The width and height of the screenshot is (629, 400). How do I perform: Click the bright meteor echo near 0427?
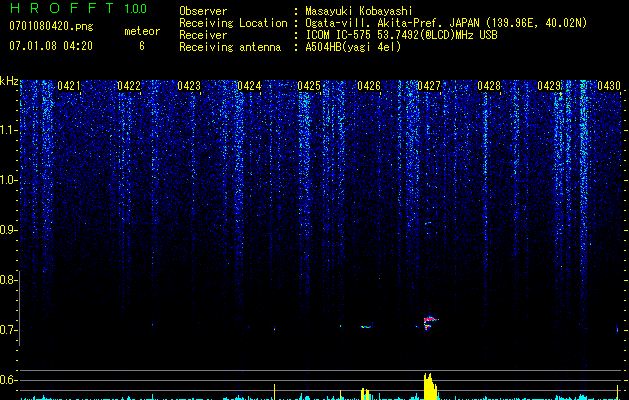pyautogui.click(x=429, y=323)
